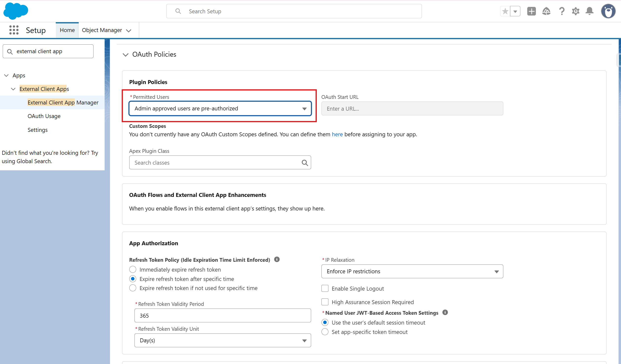Select Set app-specific token timeout
621x364 pixels.
click(325, 332)
